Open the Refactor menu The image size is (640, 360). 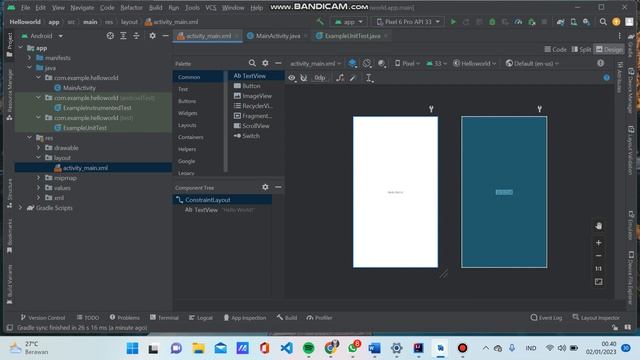click(131, 8)
